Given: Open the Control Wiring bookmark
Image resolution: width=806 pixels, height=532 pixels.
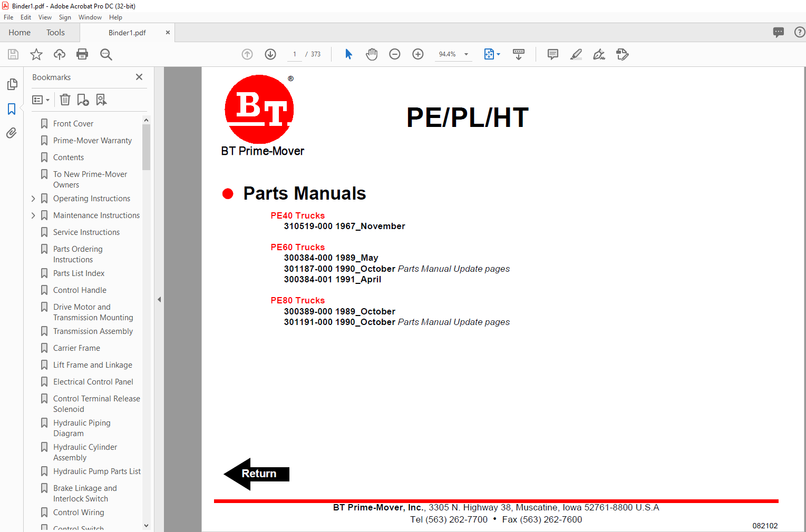Looking at the screenshot, I should [79, 513].
